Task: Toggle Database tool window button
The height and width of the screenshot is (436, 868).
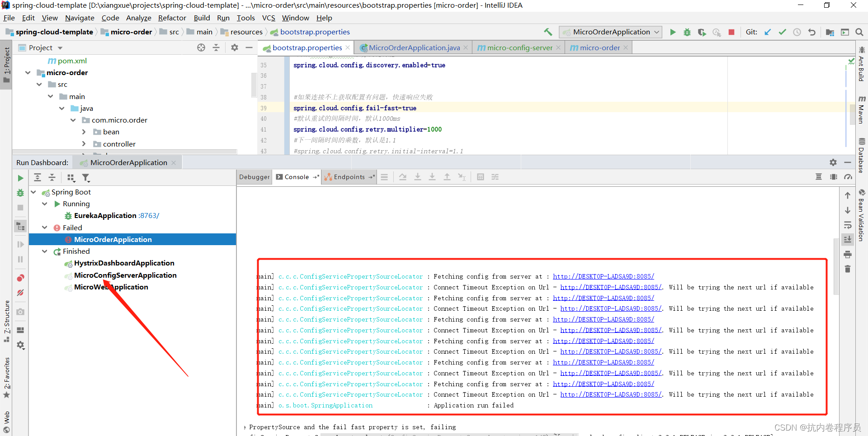Action: click(862, 156)
